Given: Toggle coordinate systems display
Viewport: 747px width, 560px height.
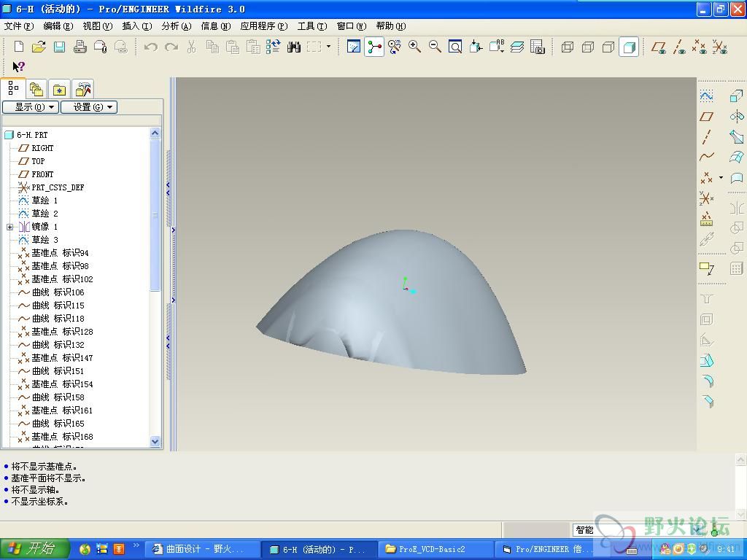Looking at the screenshot, I should click(x=720, y=47).
